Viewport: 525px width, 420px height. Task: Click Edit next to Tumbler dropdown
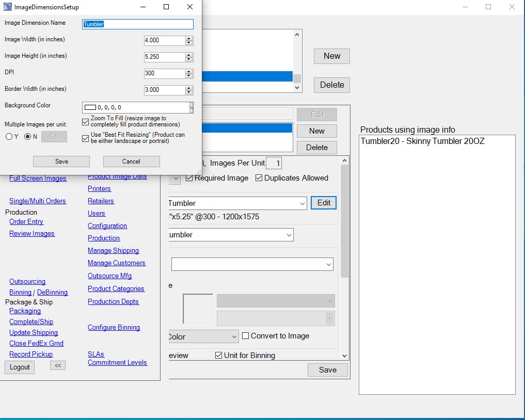click(324, 203)
